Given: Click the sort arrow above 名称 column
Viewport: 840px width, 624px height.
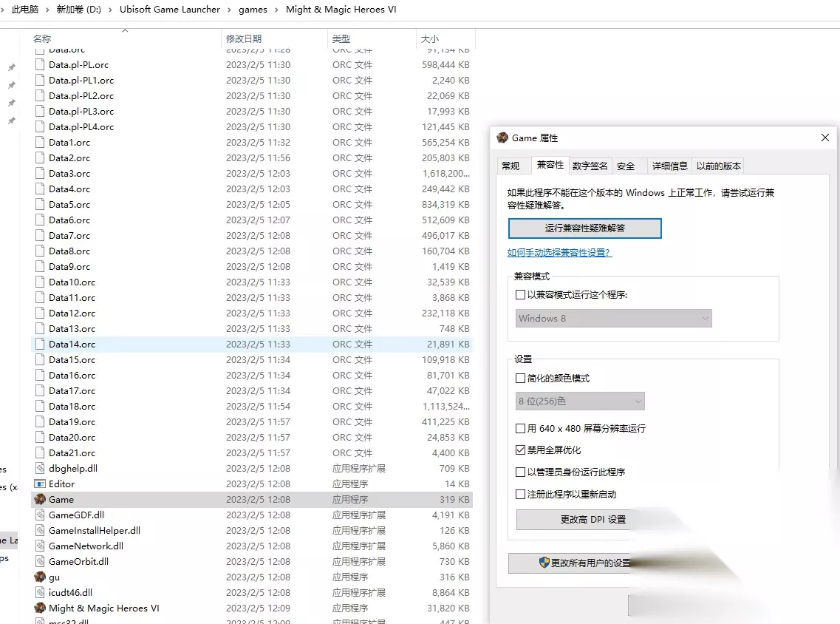Looking at the screenshot, I should 126,30.
